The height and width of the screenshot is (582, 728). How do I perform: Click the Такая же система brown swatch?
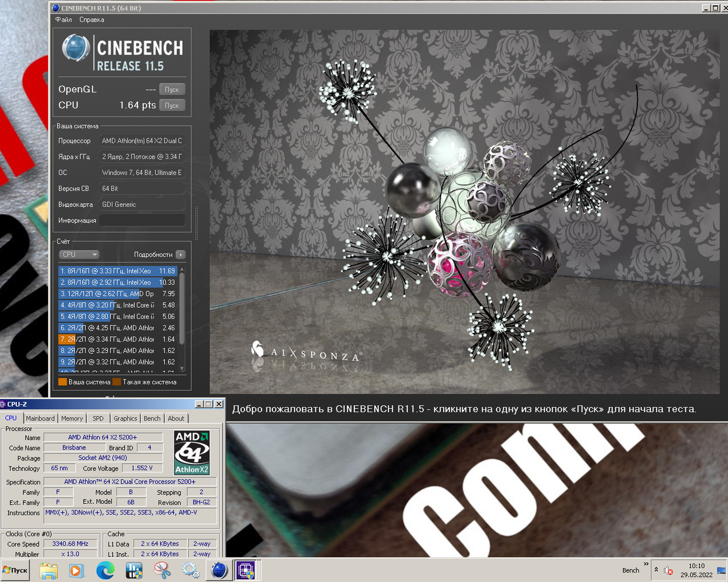116,382
